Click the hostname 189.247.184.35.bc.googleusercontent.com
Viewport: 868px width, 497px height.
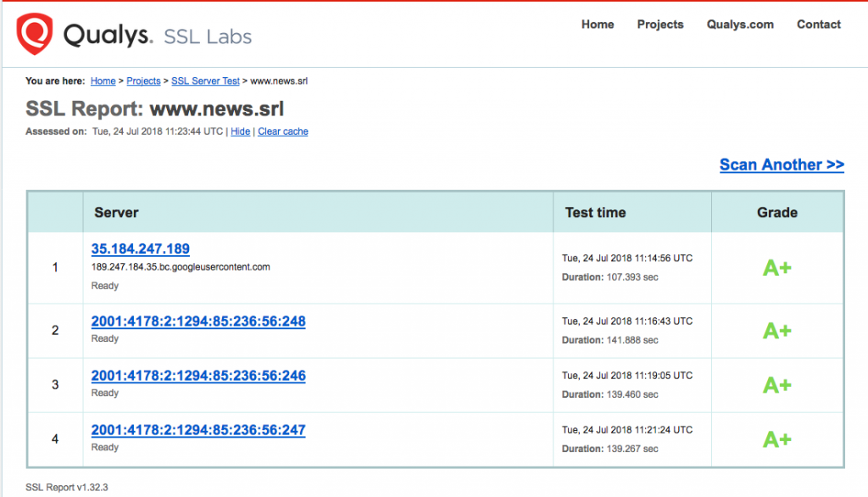[x=181, y=267]
